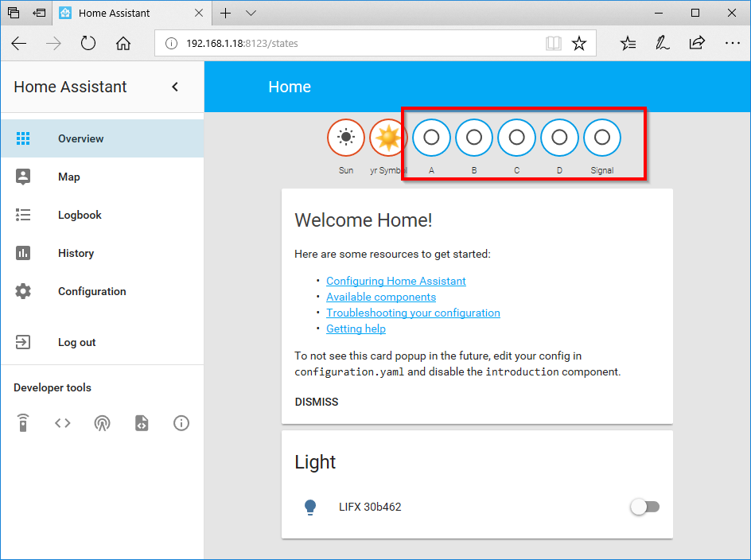Open sensor badge A
This screenshot has height=560, width=751.
pos(431,138)
